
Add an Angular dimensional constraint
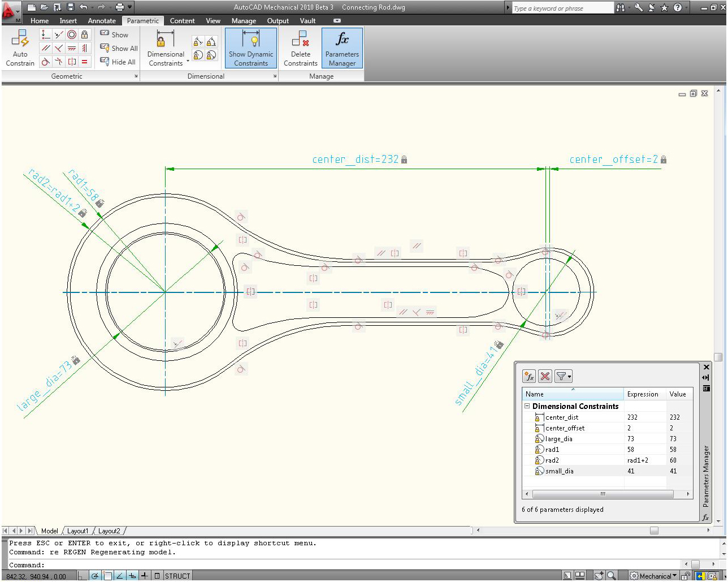coord(211,42)
